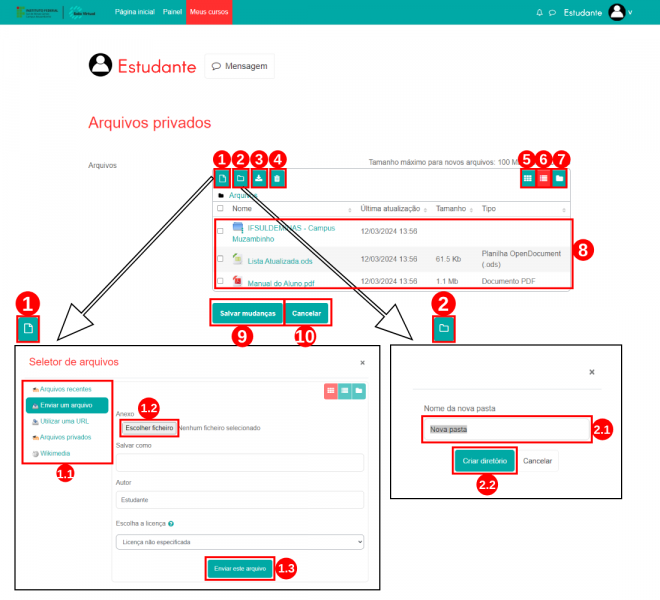660x600 pixels.
Task: Click Salvar mudanças button
Action: point(248,313)
